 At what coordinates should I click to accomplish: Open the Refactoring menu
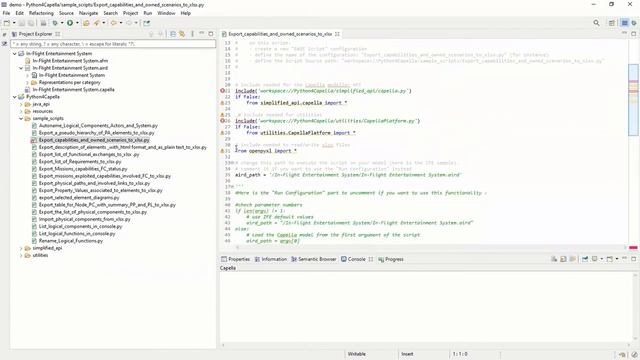click(41, 13)
